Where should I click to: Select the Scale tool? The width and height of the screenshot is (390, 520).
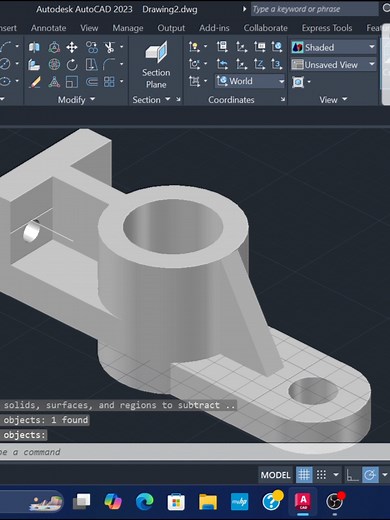pos(72,82)
